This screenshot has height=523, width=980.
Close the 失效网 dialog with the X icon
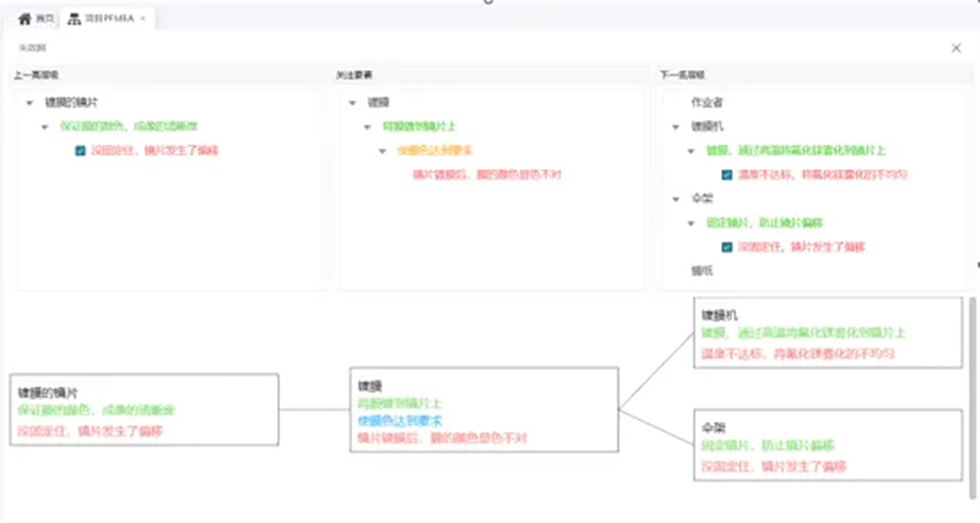[x=956, y=47]
